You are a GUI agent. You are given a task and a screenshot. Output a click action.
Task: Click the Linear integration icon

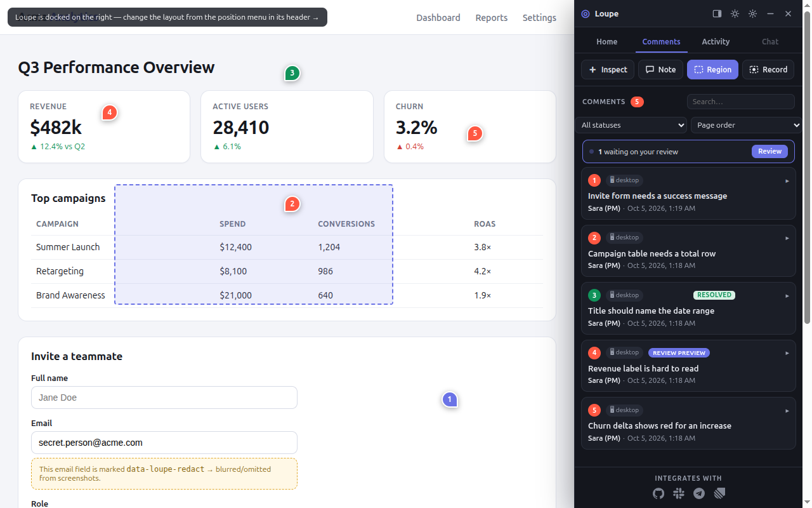coord(719,493)
